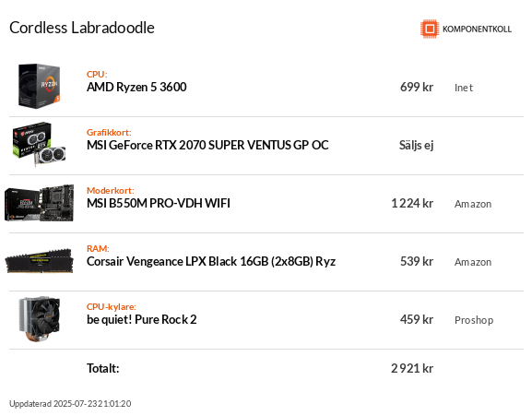Open the Amazon store link for the RAM

point(473,262)
